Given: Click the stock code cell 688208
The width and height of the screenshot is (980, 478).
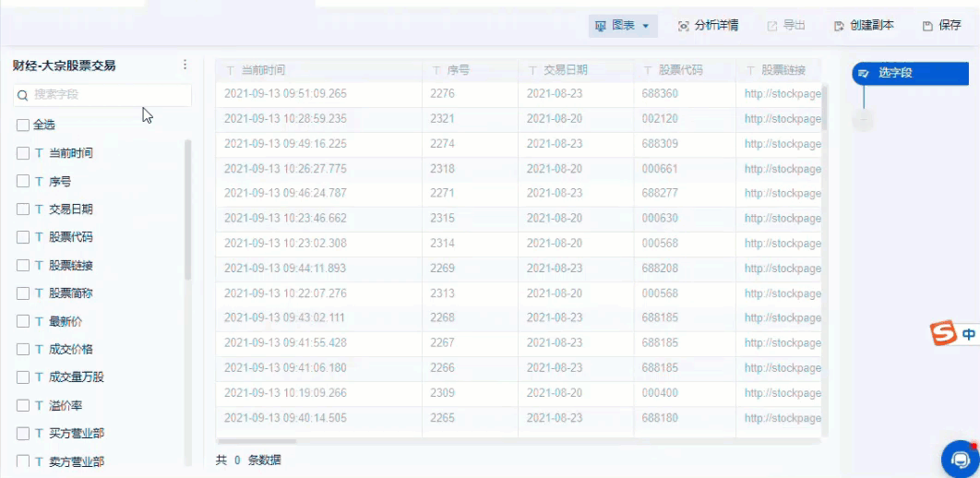Looking at the screenshot, I should click(x=685, y=269).
